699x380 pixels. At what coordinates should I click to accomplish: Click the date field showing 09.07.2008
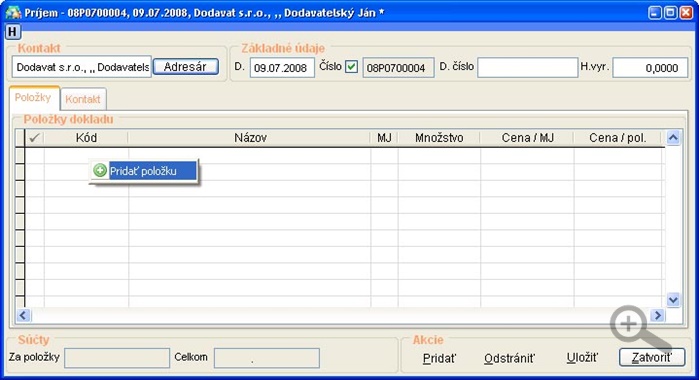tap(282, 67)
